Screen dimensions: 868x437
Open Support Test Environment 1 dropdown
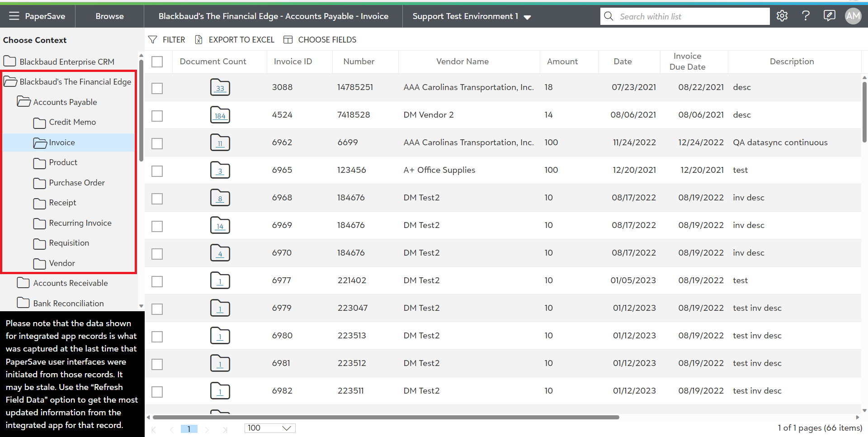coord(471,16)
